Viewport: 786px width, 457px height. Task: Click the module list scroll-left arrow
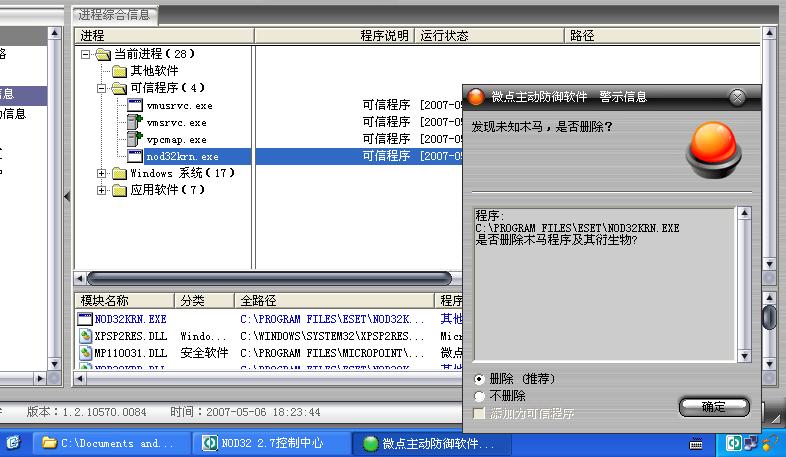[x=79, y=378]
